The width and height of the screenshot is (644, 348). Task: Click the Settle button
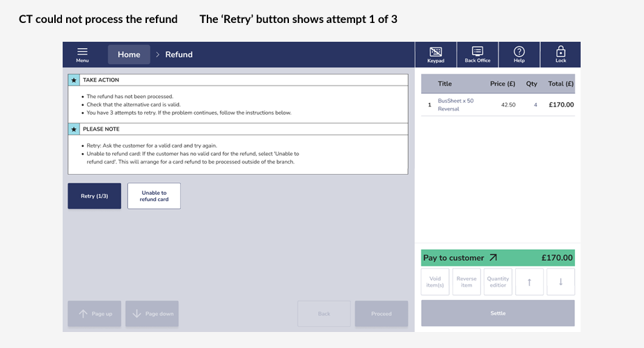pyautogui.click(x=498, y=313)
